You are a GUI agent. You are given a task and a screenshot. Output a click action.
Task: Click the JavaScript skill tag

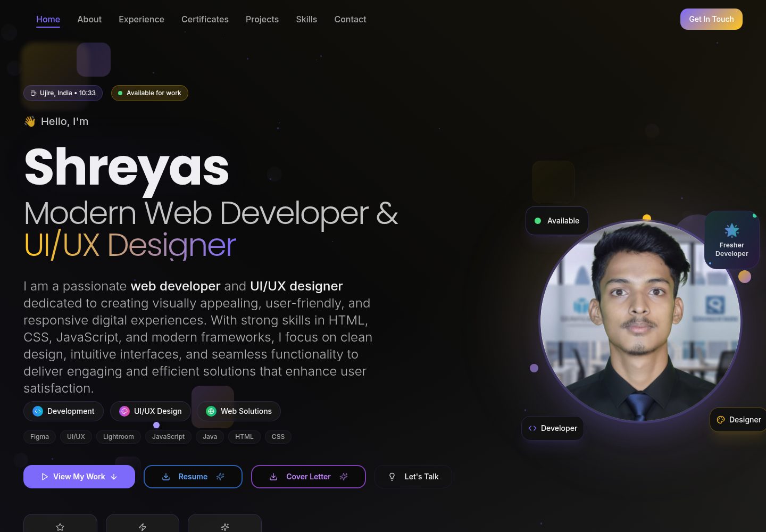point(168,437)
